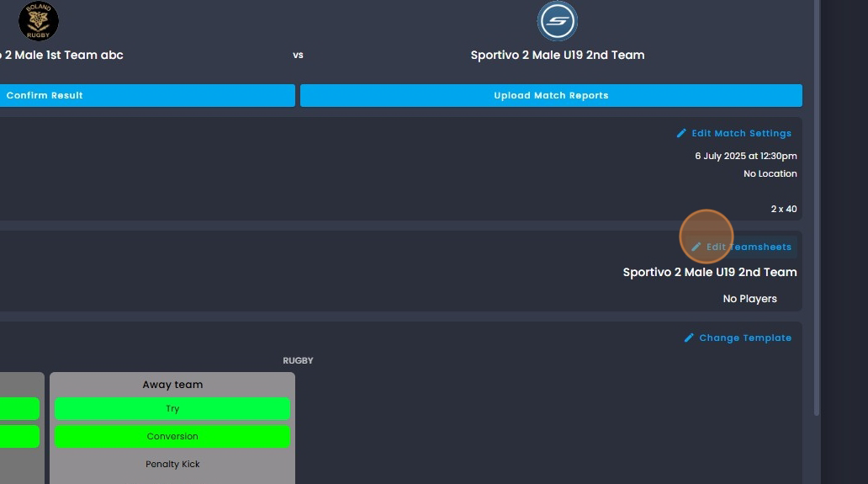
Task: Click the Edit Match Settings link
Action: (x=734, y=134)
